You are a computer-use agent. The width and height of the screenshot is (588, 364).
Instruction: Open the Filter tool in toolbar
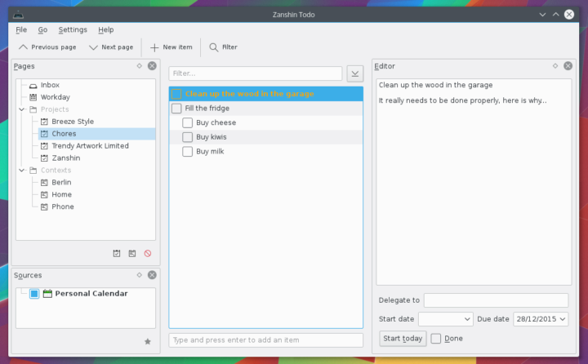(x=214, y=47)
